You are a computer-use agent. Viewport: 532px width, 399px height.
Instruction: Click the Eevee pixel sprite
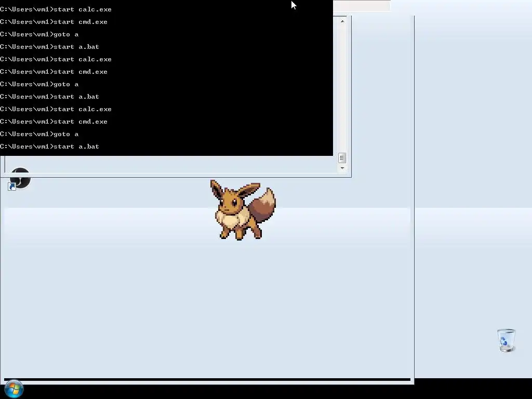click(x=243, y=210)
